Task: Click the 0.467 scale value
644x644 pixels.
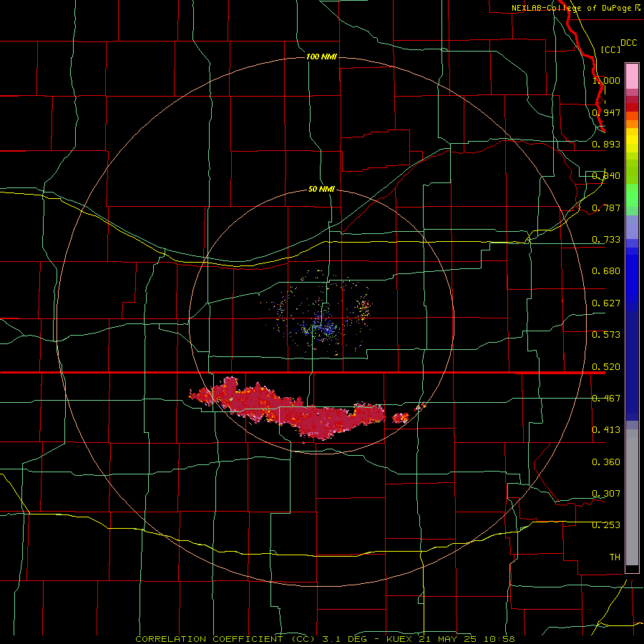Action: coord(606,398)
